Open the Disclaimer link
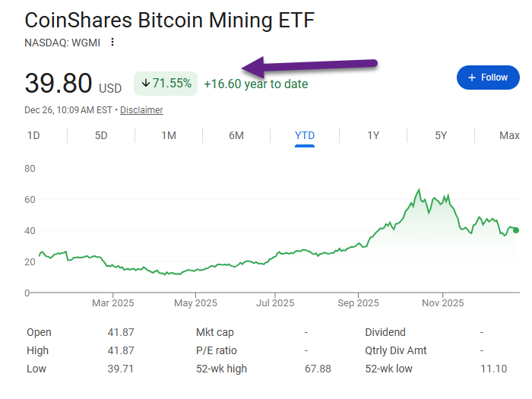532x399 pixels. pos(141,110)
